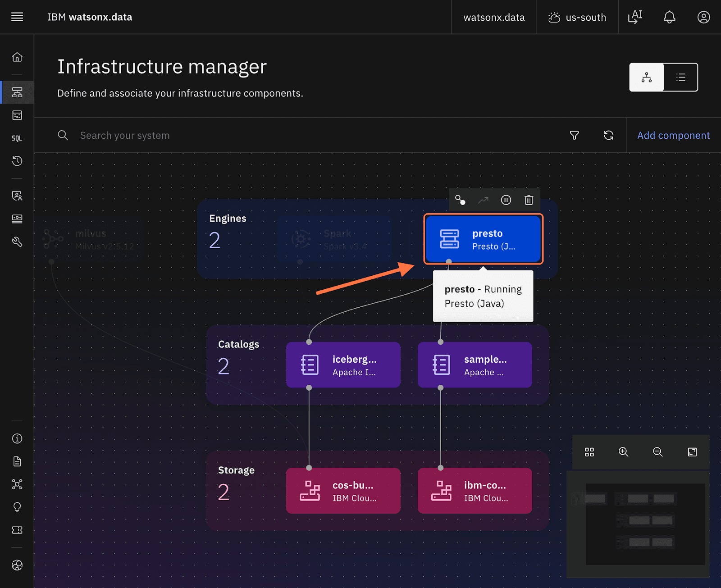
Task: Click the pause icon above presto engine
Action: [506, 200]
